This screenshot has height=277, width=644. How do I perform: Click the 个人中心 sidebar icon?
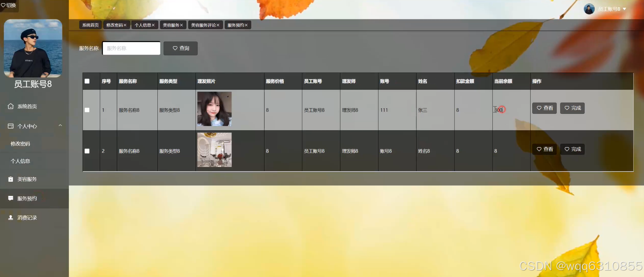pyautogui.click(x=11, y=126)
